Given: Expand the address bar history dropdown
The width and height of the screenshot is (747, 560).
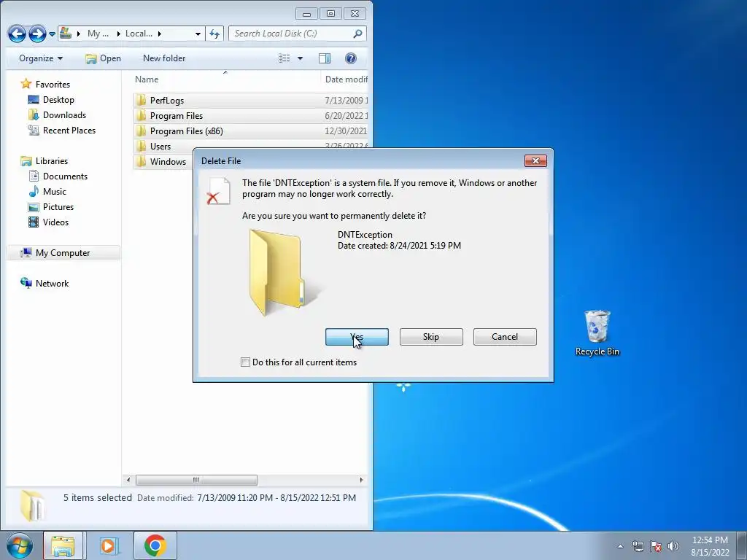Looking at the screenshot, I should coord(198,34).
